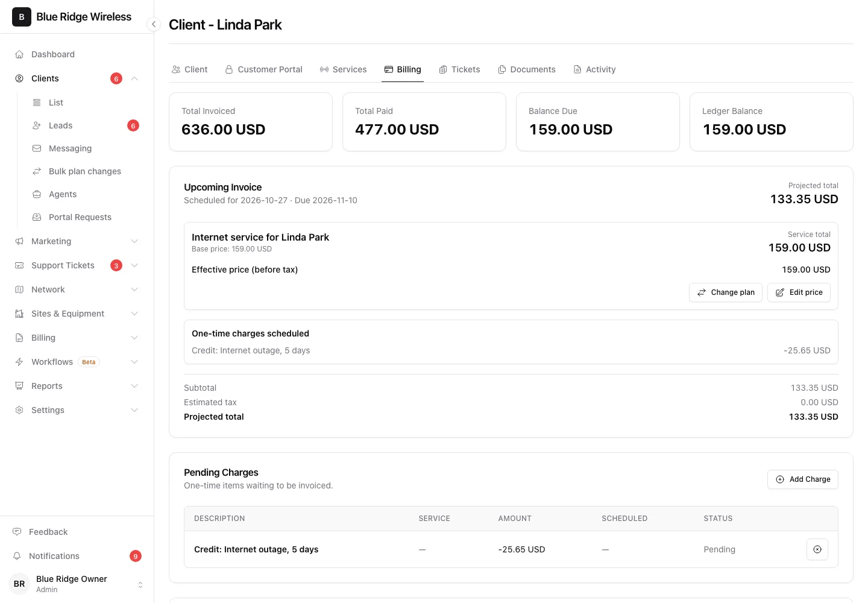Screen dimensions: 868x603
Task: Click the Blue Ridge Wireless logo
Action: 22,17
